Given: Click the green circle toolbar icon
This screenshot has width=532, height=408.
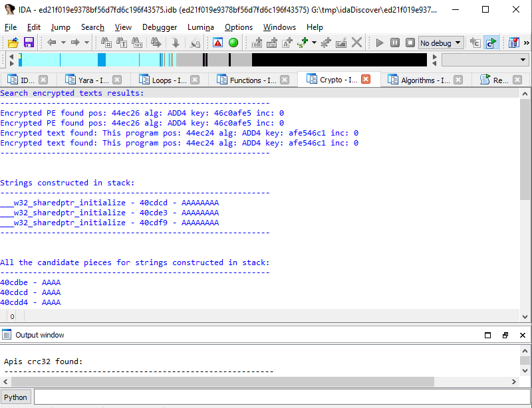Looking at the screenshot, I should [x=233, y=43].
